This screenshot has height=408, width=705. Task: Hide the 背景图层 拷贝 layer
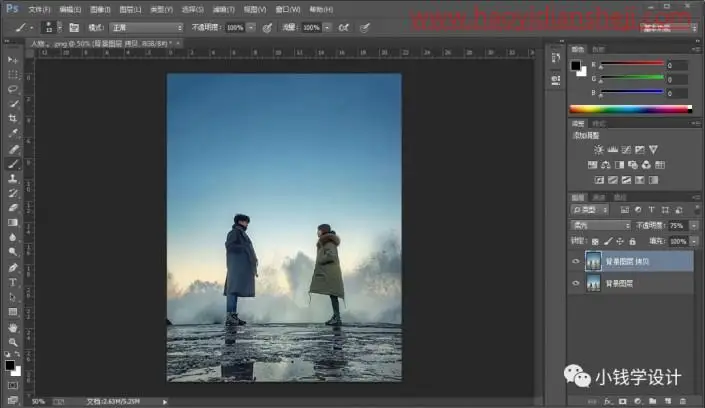[576, 261]
